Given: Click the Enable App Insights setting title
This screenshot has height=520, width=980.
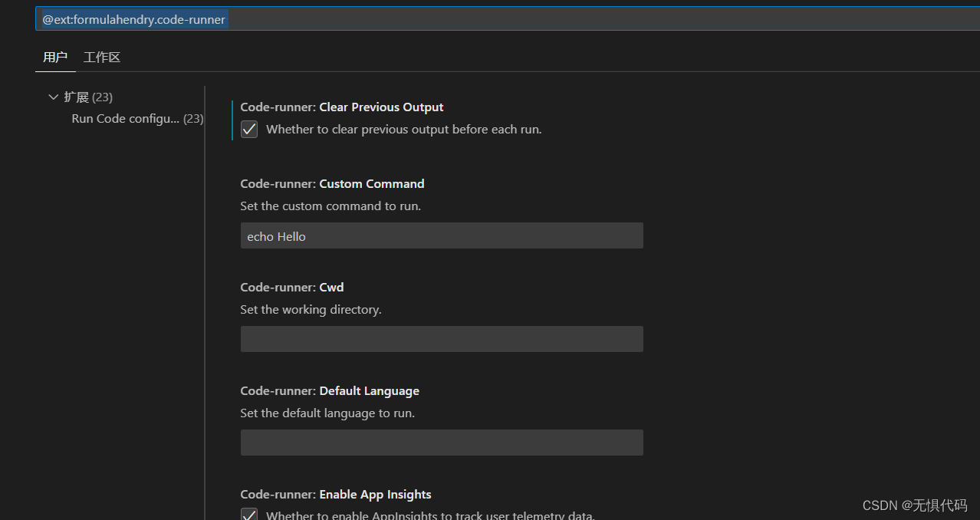Looking at the screenshot, I should pyautogui.click(x=336, y=495).
